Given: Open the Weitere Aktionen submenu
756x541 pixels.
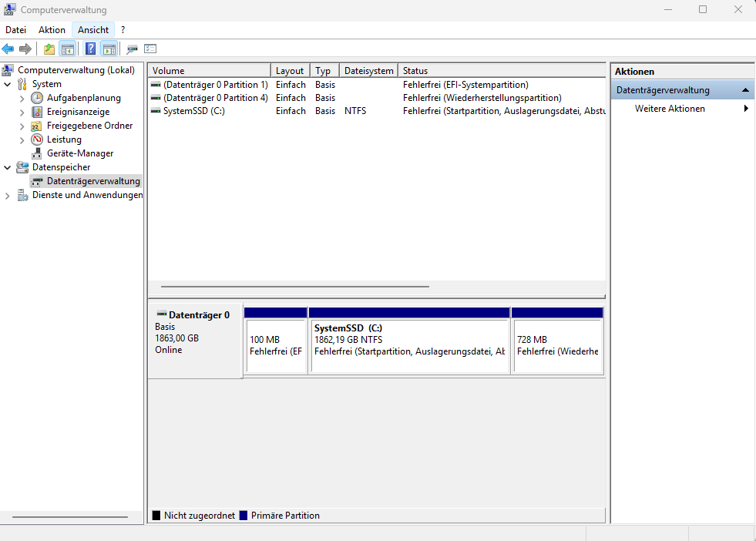Looking at the screenshot, I should coord(682,109).
